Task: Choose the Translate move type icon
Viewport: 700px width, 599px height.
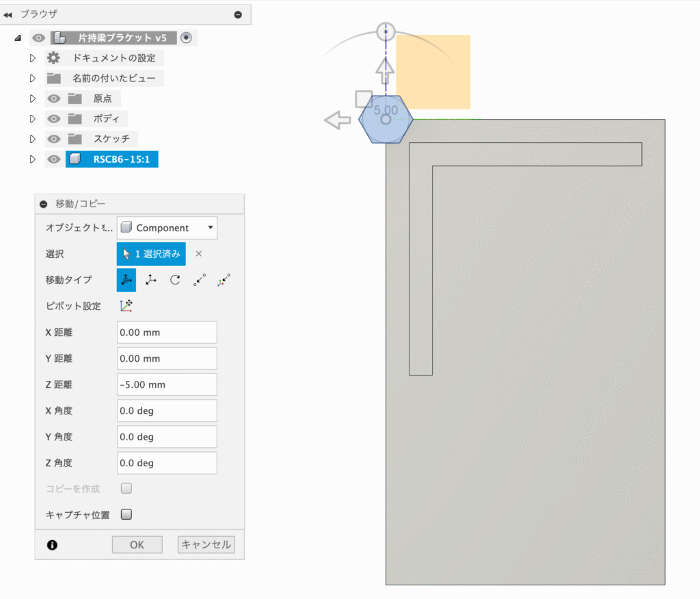Action: (x=151, y=280)
